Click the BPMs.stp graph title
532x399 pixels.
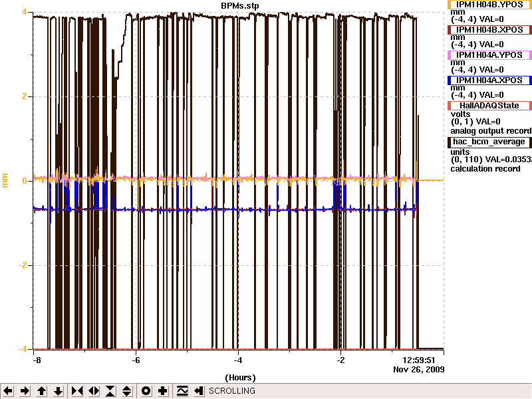coord(240,6)
